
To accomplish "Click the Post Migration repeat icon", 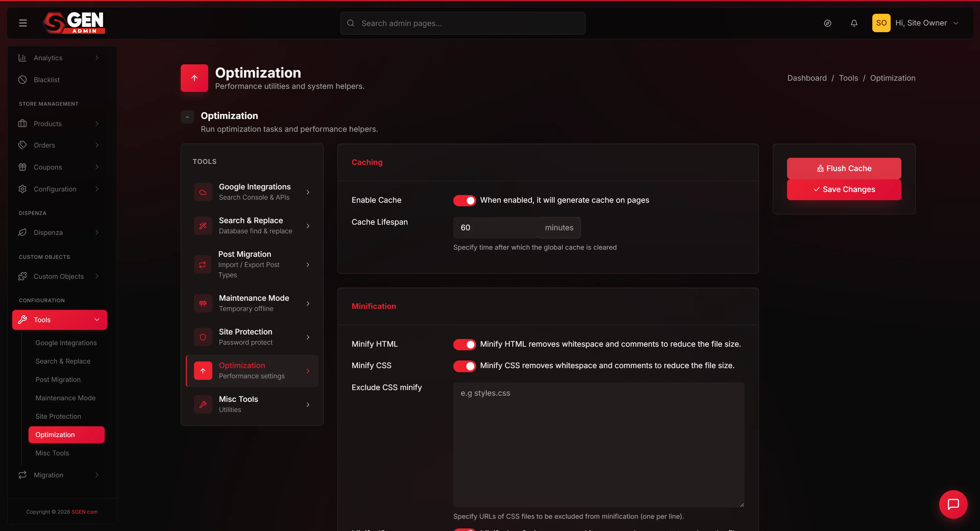I will coord(202,264).
